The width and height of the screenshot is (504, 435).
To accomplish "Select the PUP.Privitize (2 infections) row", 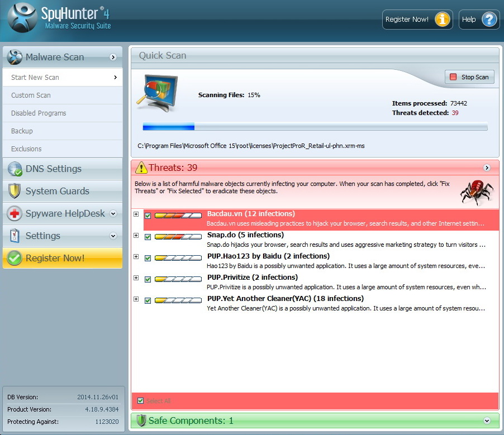I will 321,283.
